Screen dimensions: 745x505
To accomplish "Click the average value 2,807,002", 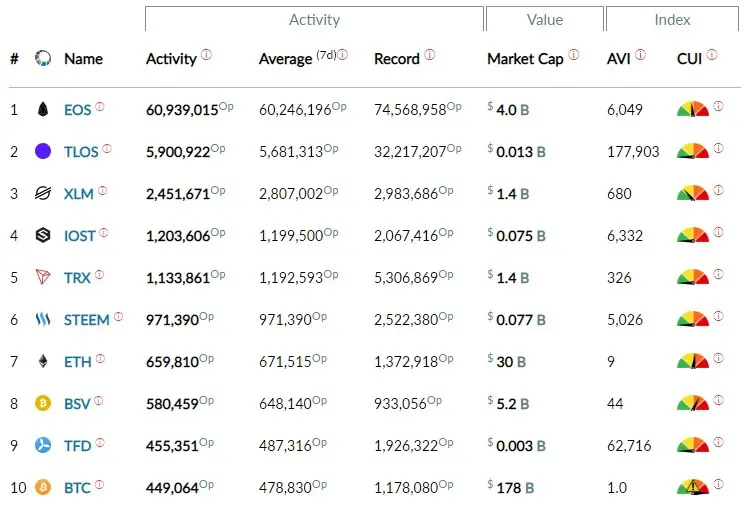I will tap(291, 194).
